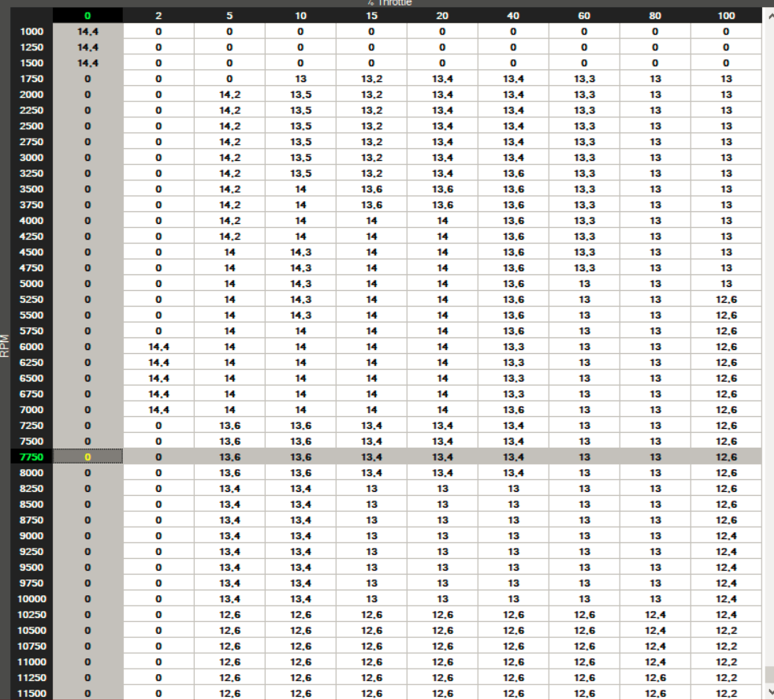Click cell at 3500 RPM, 15% throttle

point(371,188)
